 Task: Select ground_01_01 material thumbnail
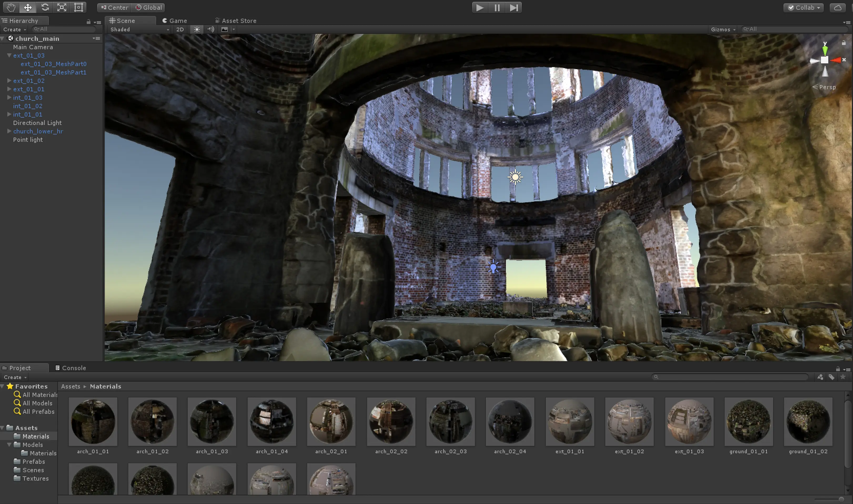(x=749, y=421)
